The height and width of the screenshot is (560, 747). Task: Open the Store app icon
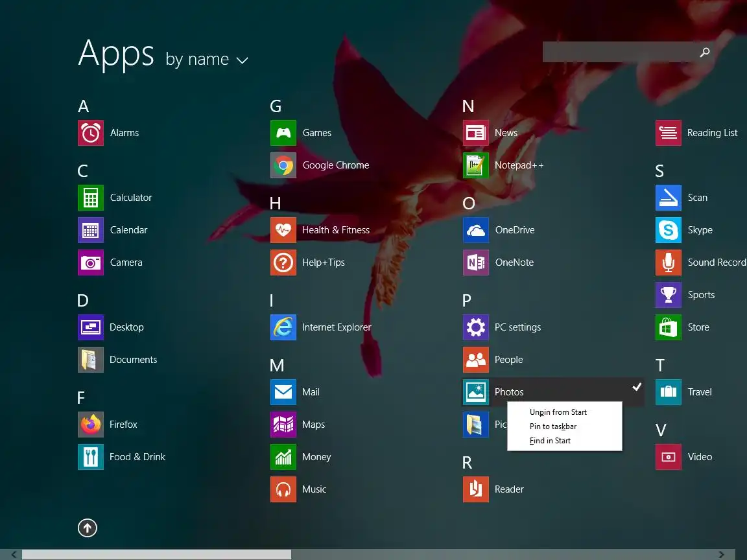click(x=668, y=327)
